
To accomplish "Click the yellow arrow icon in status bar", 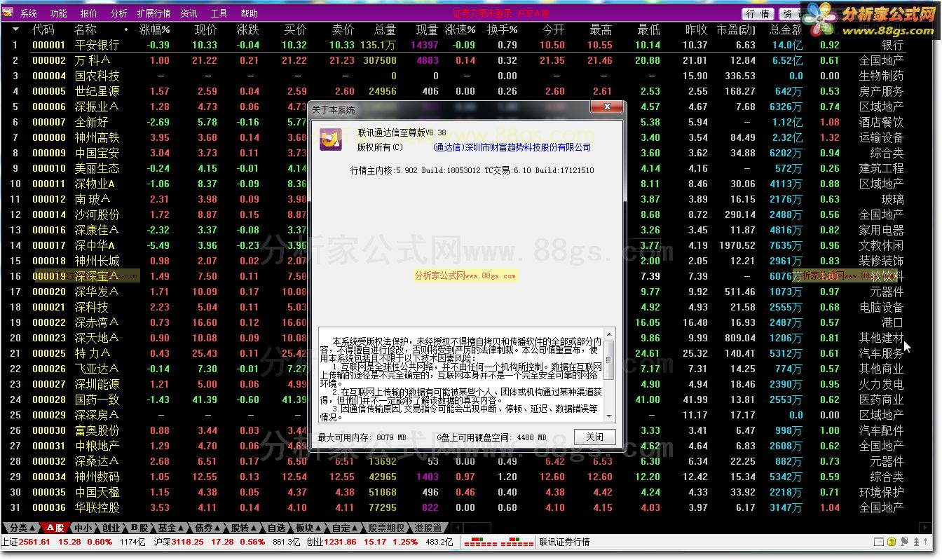I will [x=892, y=542].
